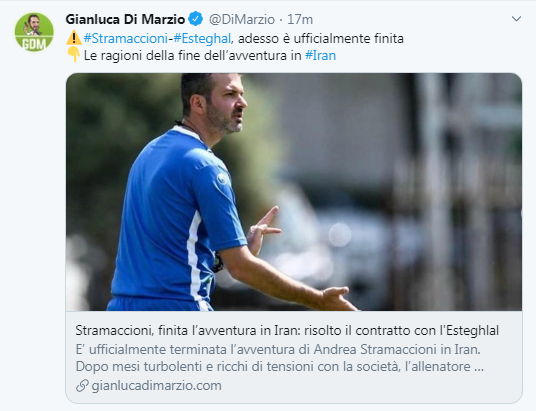
Task: Open the 17m timestamp link
Action: tap(300, 19)
